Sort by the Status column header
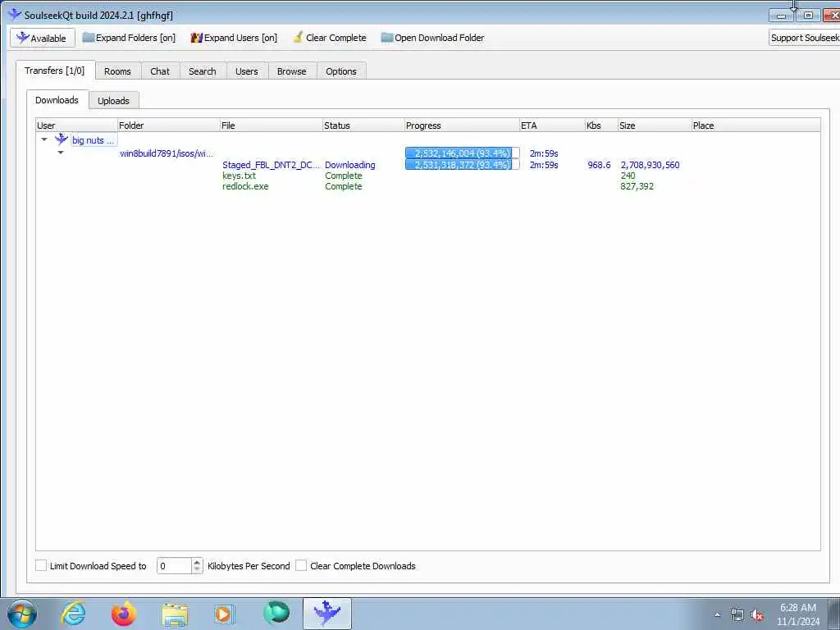Screen dimensions: 840x630 363,126
